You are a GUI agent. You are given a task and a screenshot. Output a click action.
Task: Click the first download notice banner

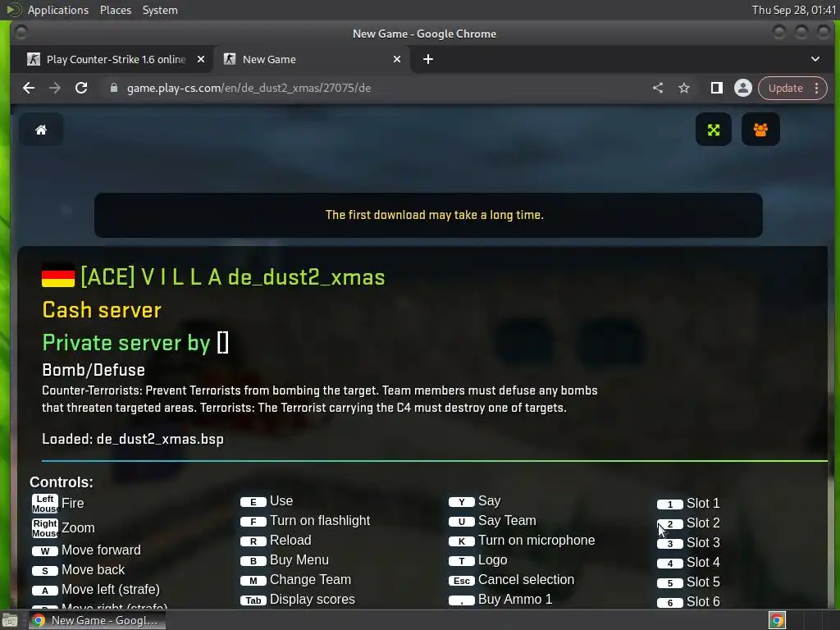pos(428,215)
